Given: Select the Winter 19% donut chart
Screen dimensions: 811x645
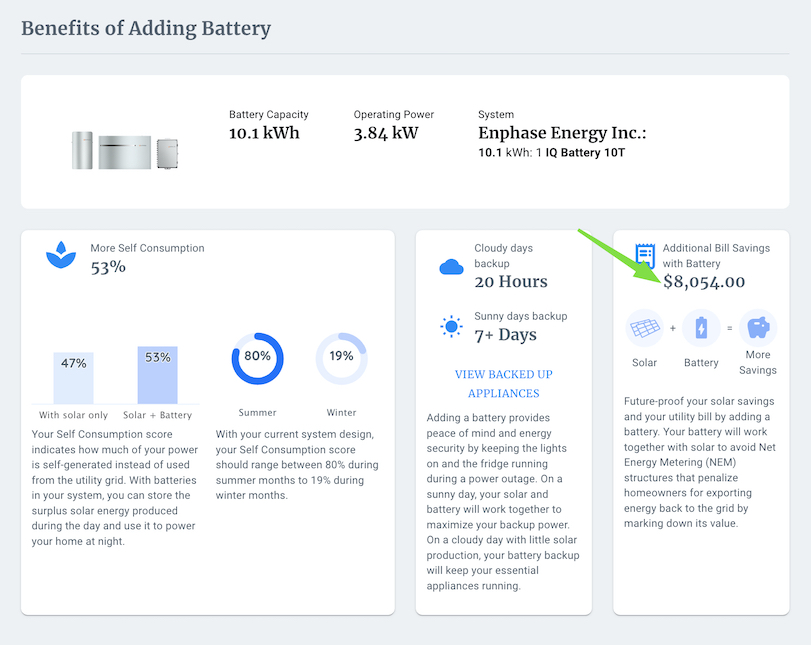Looking at the screenshot, I should point(341,357).
